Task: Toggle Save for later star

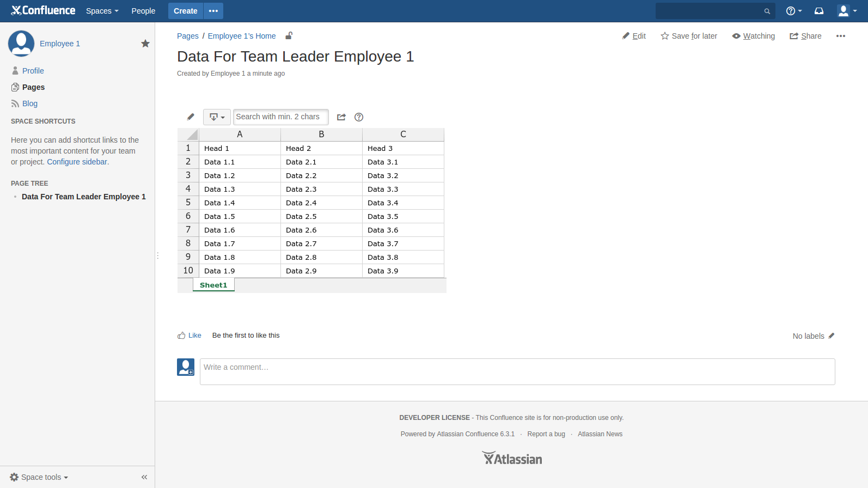Action: click(x=689, y=36)
